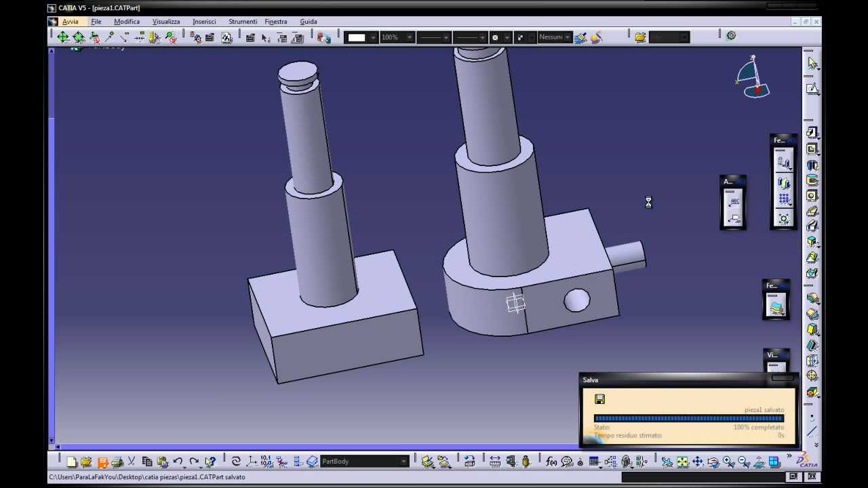Click the Print icon in the bottom toolbar
The height and width of the screenshot is (488, 868).
(117, 462)
